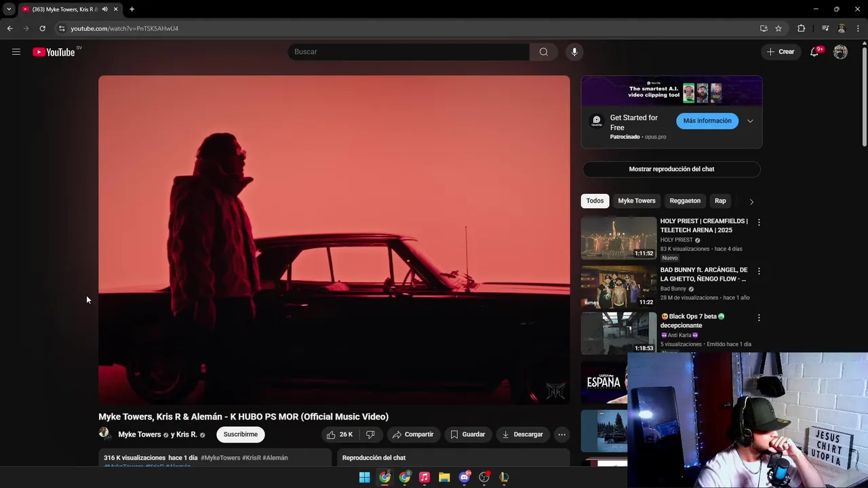
Task: Select the Reggaeton chip
Action: (685, 201)
